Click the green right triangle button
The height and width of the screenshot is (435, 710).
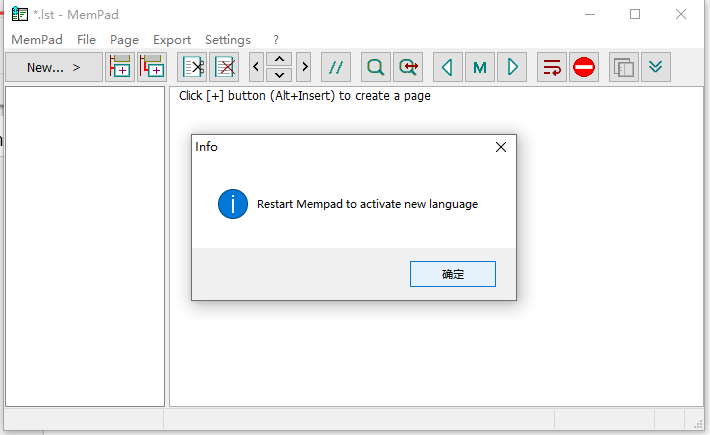coord(512,67)
